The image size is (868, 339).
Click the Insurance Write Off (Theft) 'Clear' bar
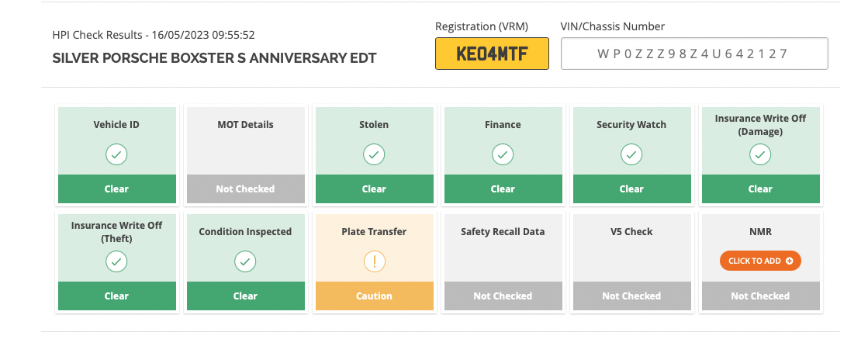tap(116, 296)
